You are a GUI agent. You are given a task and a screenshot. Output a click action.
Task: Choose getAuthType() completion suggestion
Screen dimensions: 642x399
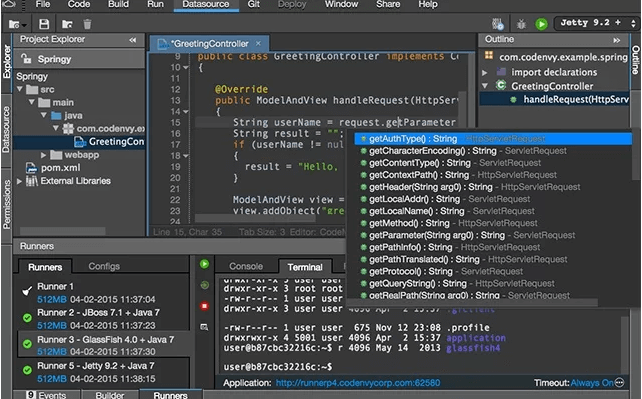493,139
